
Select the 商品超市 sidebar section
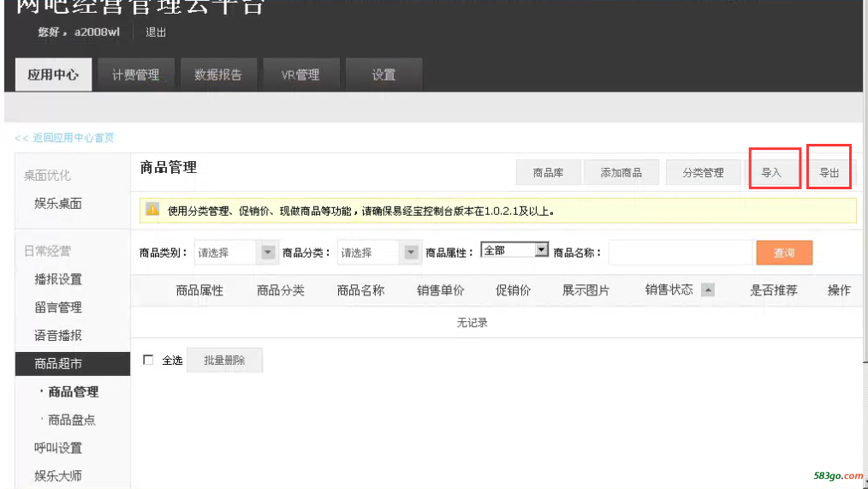tap(73, 364)
